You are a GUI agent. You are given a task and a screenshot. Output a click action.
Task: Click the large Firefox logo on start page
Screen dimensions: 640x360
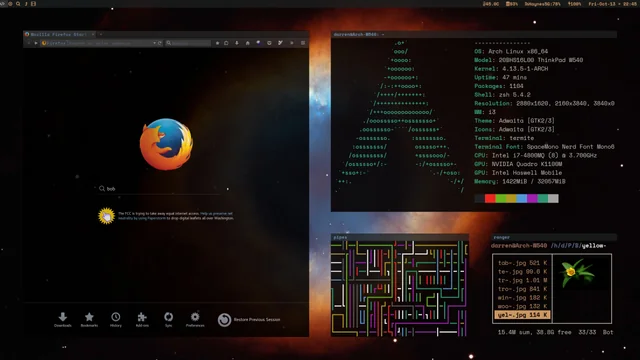tap(166, 144)
